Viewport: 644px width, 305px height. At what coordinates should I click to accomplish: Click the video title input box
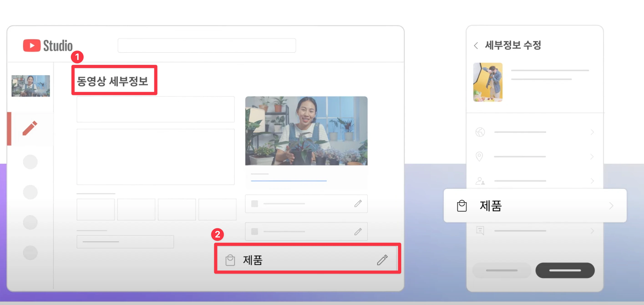pos(155,109)
